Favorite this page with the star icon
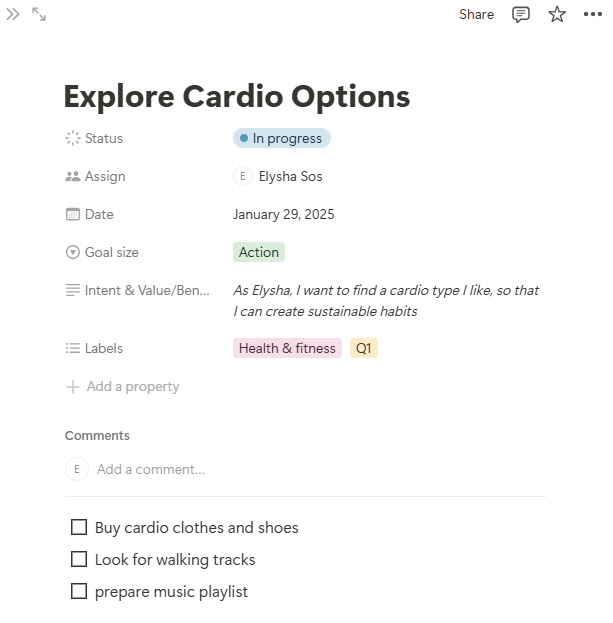 (x=557, y=14)
